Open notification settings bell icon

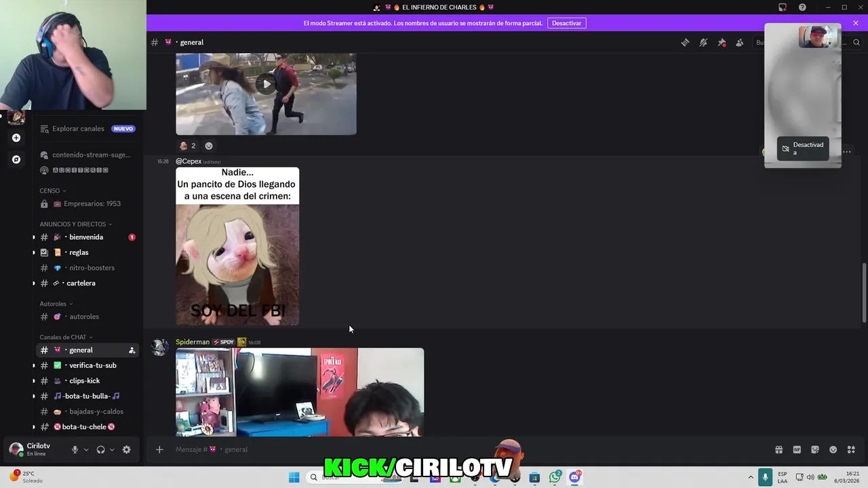pyautogui.click(x=703, y=42)
